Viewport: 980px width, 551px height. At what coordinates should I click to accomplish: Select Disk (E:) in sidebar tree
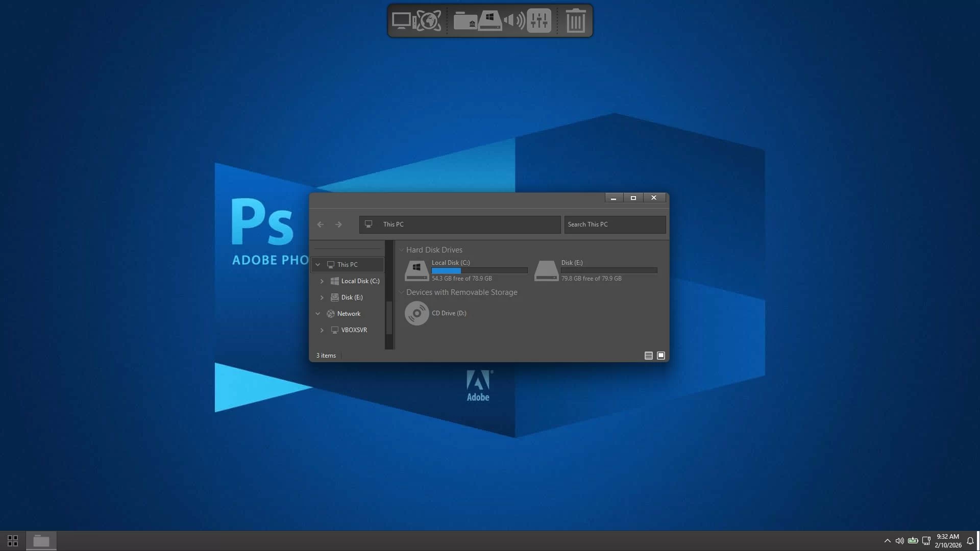[x=352, y=297]
